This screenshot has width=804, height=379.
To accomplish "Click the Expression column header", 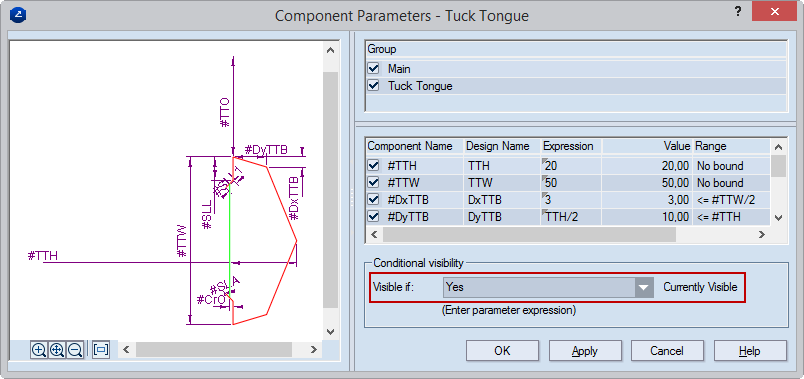I will pos(571,146).
